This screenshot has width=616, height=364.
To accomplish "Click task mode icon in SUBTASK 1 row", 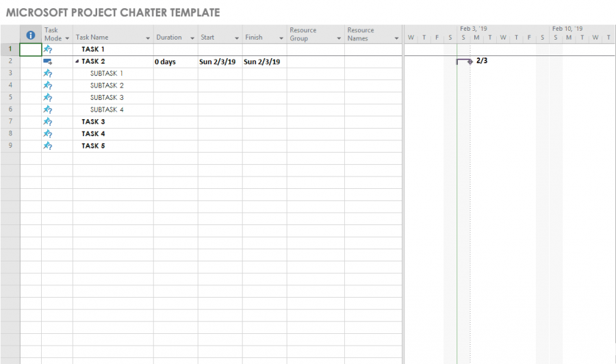I will point(47,73).
